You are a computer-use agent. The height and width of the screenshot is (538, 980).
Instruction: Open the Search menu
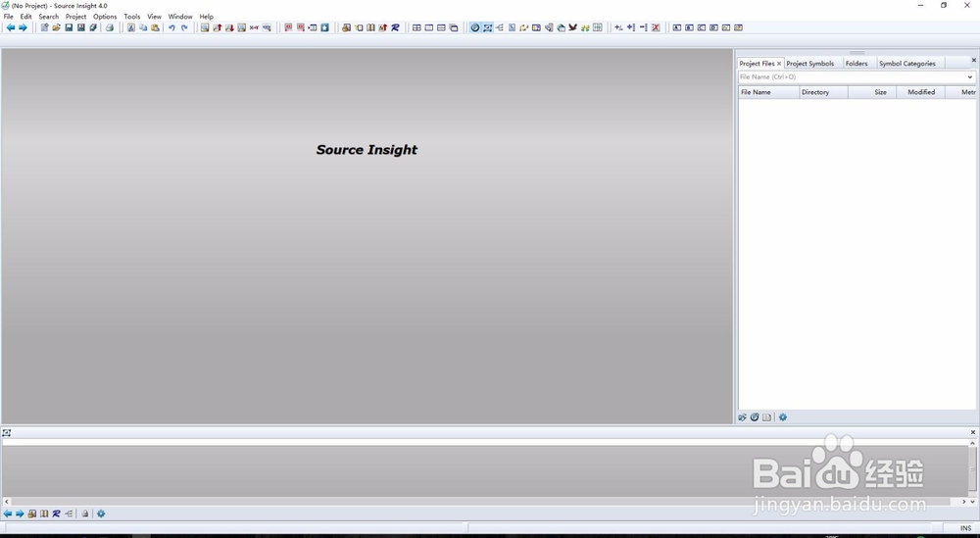point(49,17)
